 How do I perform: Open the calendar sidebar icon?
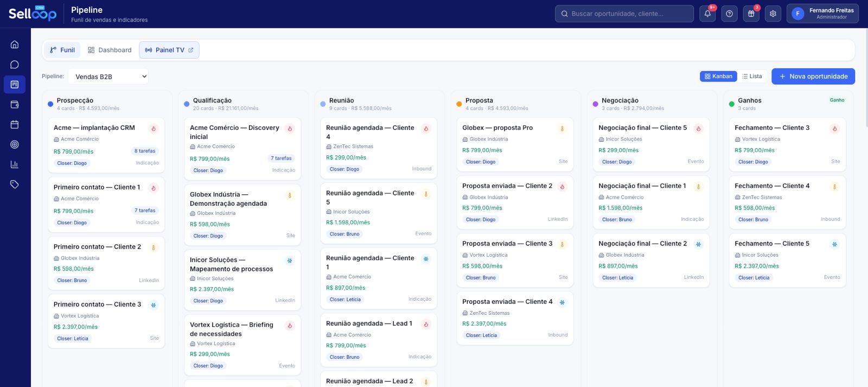15,124
